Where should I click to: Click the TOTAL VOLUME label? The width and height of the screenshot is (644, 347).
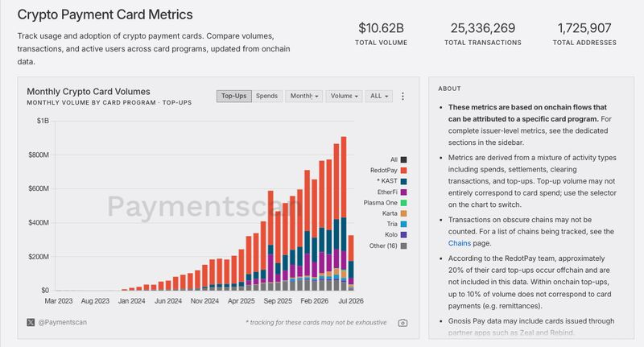click(381, 43)
